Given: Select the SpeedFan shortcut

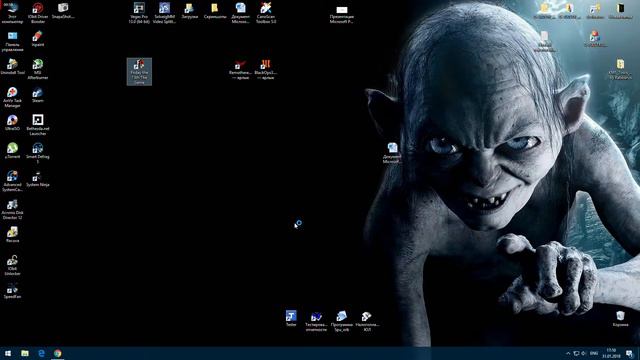Looking at the screenshot, I should click(12, 291).
